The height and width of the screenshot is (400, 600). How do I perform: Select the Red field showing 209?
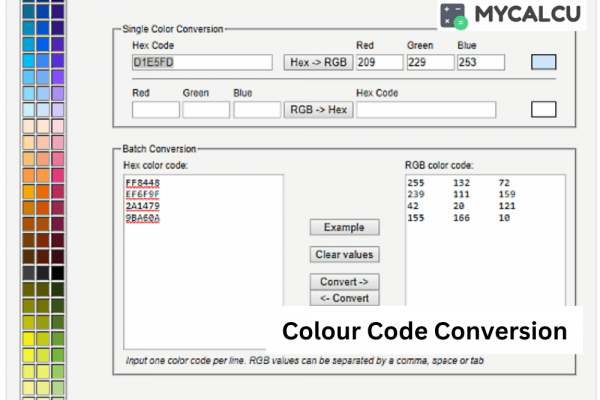pyautogui.click(x=378, y=62)
